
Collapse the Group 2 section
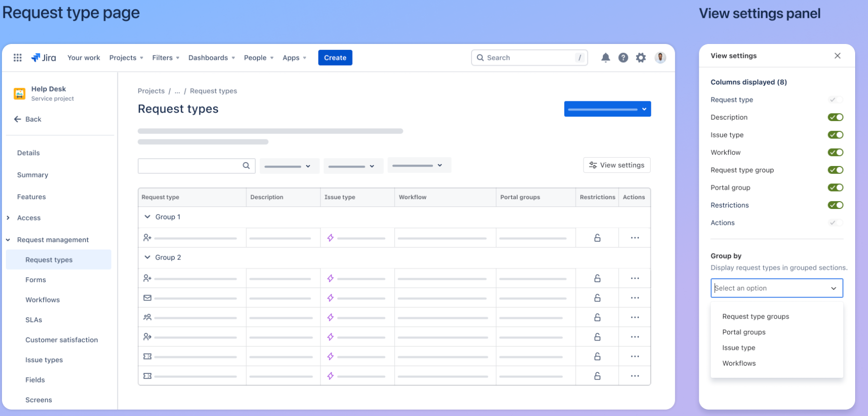(147, 257)
